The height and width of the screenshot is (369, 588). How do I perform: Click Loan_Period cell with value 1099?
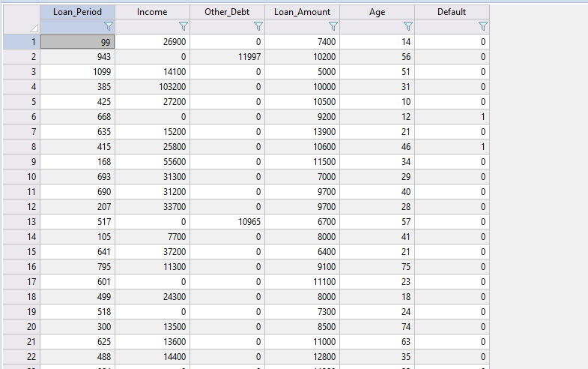click(x=78, y=72)
